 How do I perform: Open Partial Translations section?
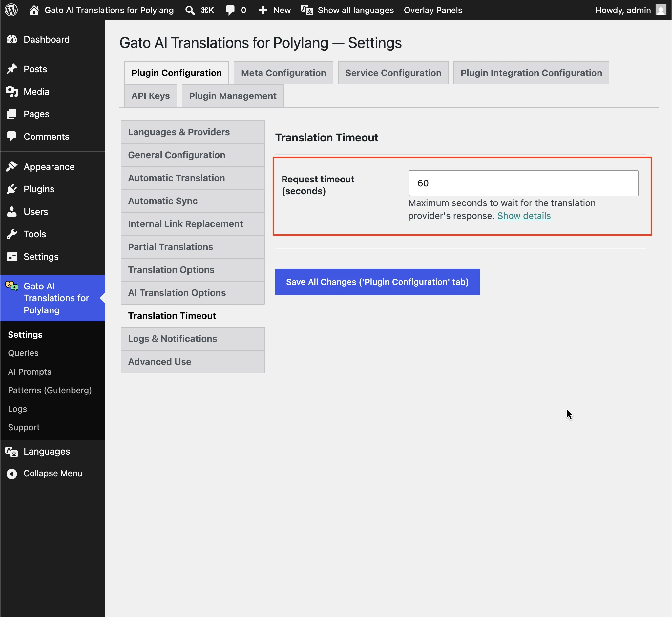click(x=193, y=247)
